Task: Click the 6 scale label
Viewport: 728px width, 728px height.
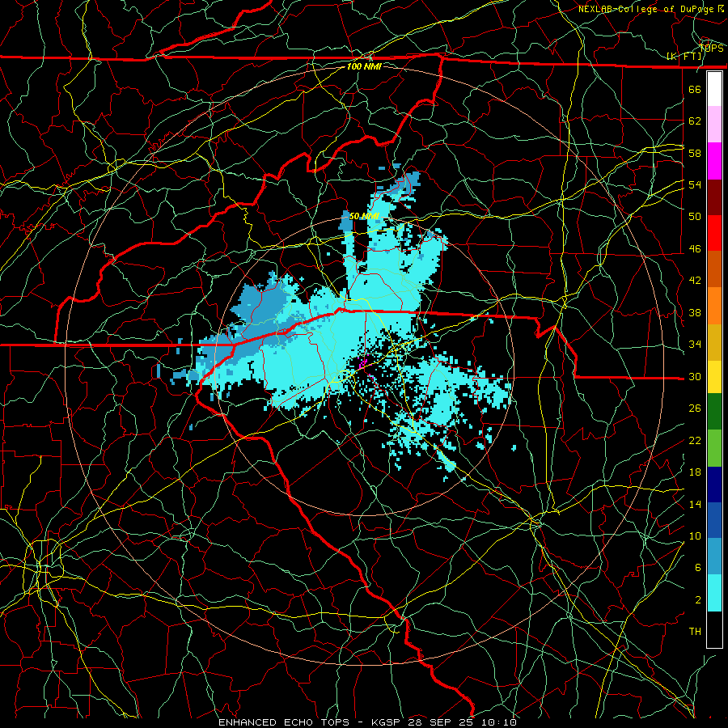Action: [697, 568]
